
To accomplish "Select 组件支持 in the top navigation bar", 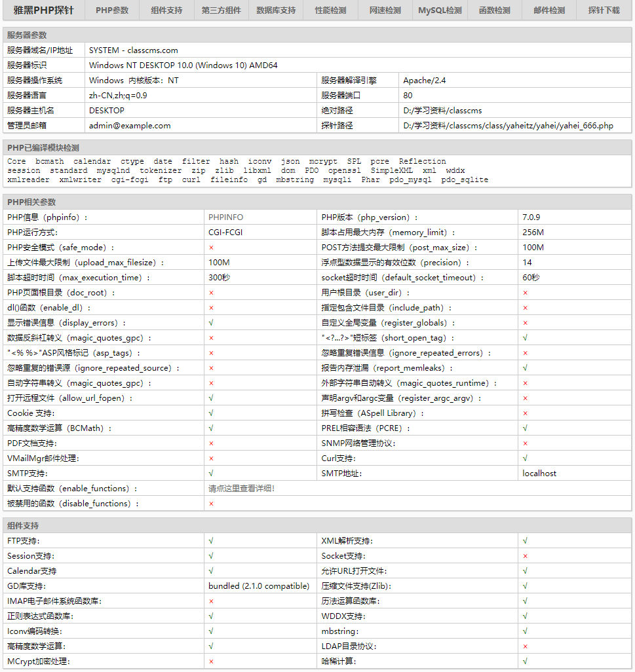I will coord(166,10).
